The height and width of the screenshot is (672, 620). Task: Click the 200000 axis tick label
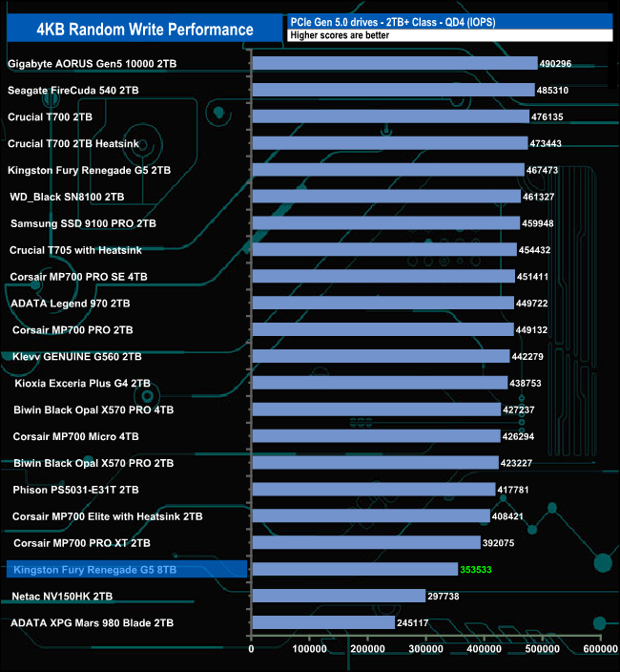tap(367, 649)
